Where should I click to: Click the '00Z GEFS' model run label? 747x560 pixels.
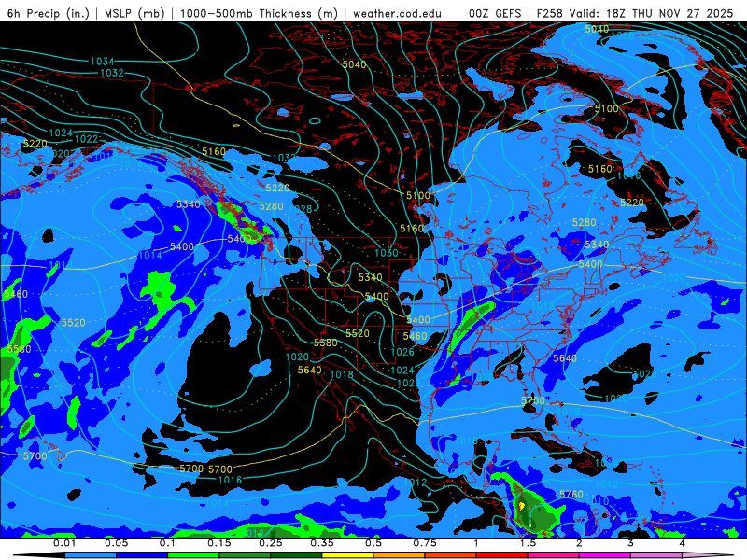tap(495, 13)
